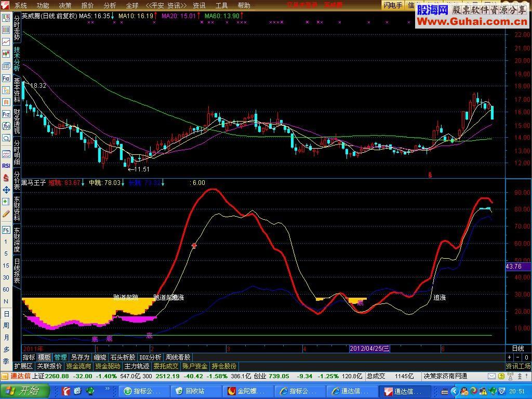Select the pencil drawing tool icon

[x=6, y=214]
